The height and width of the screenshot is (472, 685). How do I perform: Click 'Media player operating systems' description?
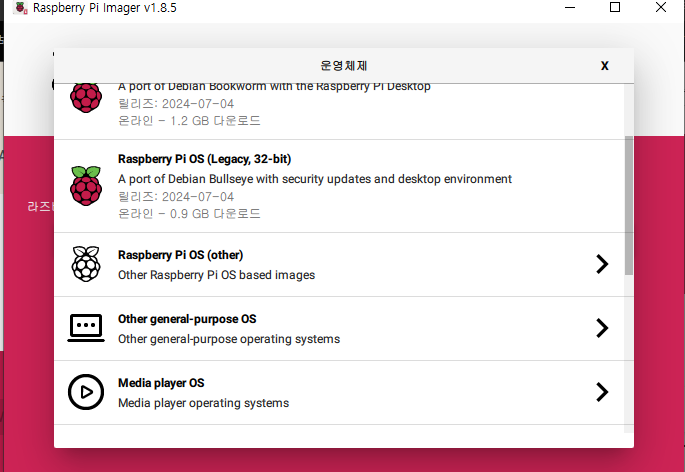coord(204,403)
